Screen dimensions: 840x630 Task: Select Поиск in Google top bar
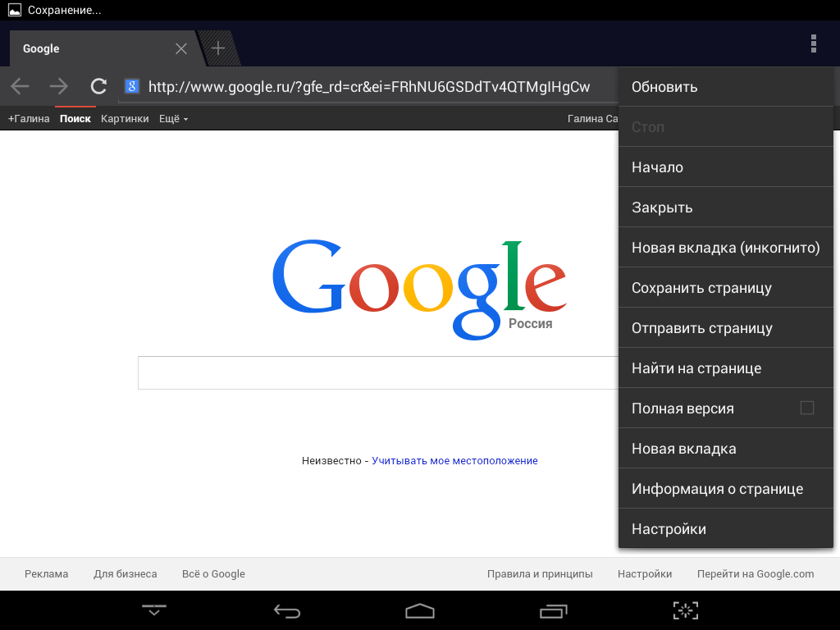pyautogui.click(x=75, y=119)
